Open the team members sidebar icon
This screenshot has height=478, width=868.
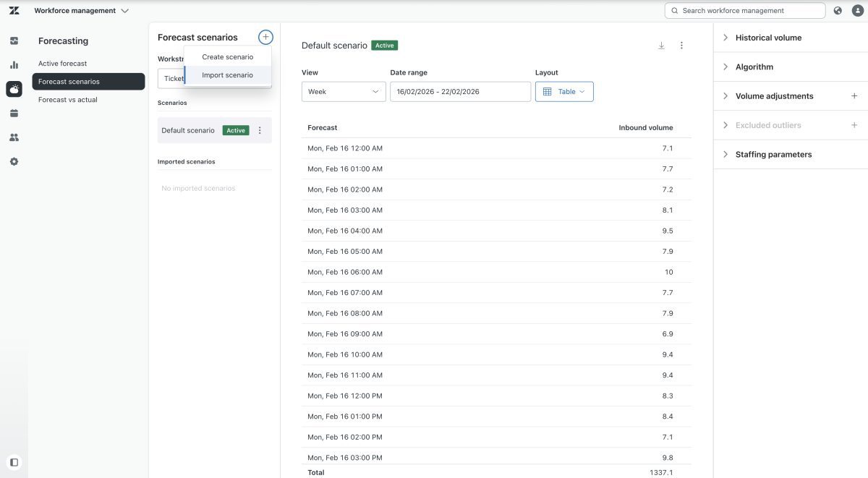coord(14,137)
